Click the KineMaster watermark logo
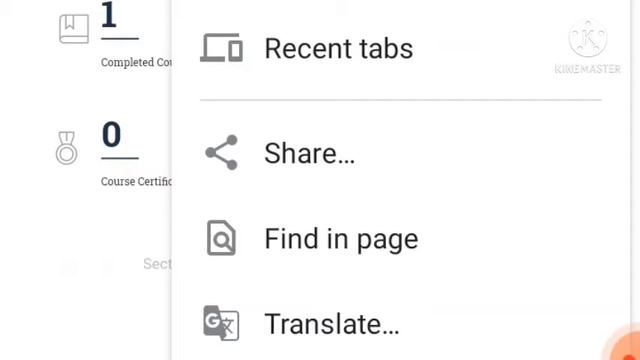Viewport: 640px width, 360px height. pyautogui.click(x=588, y=38)
